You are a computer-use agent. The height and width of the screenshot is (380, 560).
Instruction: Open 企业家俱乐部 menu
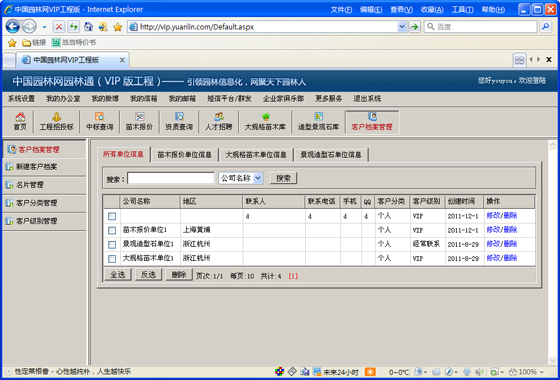(x=283, y=99)
